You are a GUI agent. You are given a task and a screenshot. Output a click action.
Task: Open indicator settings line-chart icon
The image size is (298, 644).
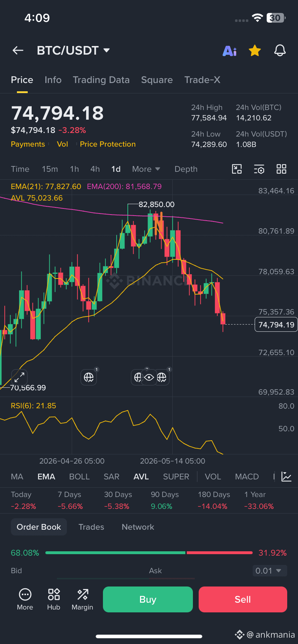click(x=286, y=477)
